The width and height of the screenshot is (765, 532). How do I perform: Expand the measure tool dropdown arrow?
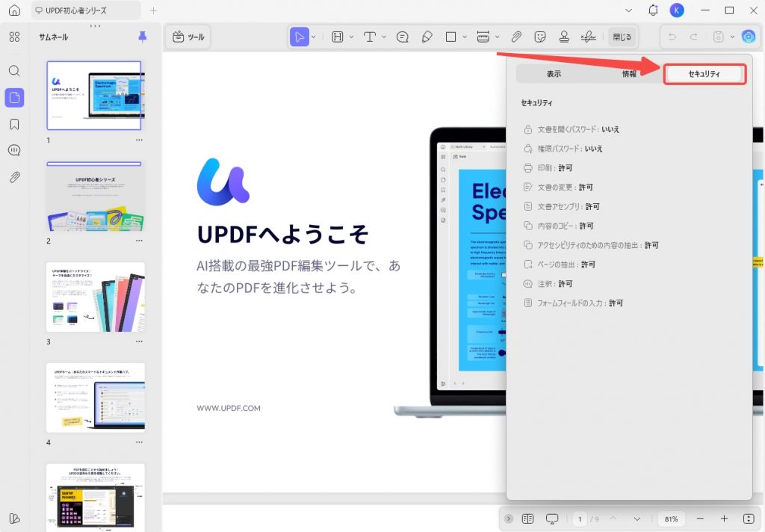497,37
